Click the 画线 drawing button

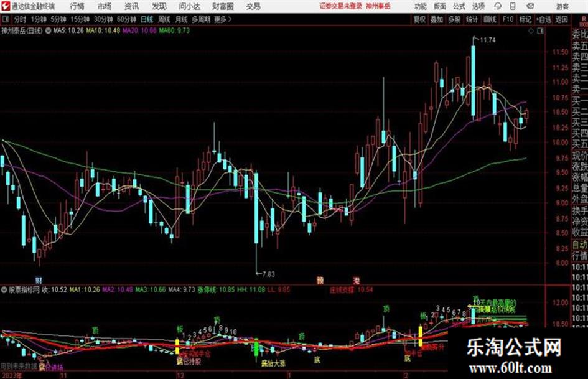tap(490, 19)
